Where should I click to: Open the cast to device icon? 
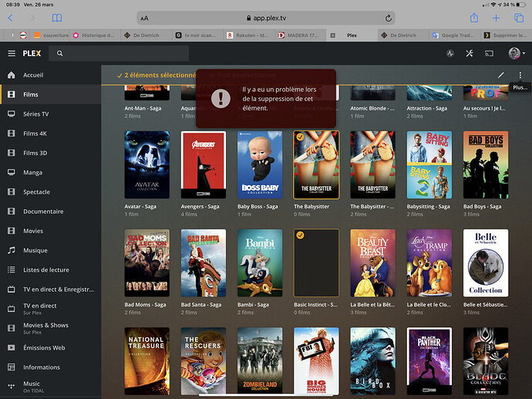pos(489,53)
